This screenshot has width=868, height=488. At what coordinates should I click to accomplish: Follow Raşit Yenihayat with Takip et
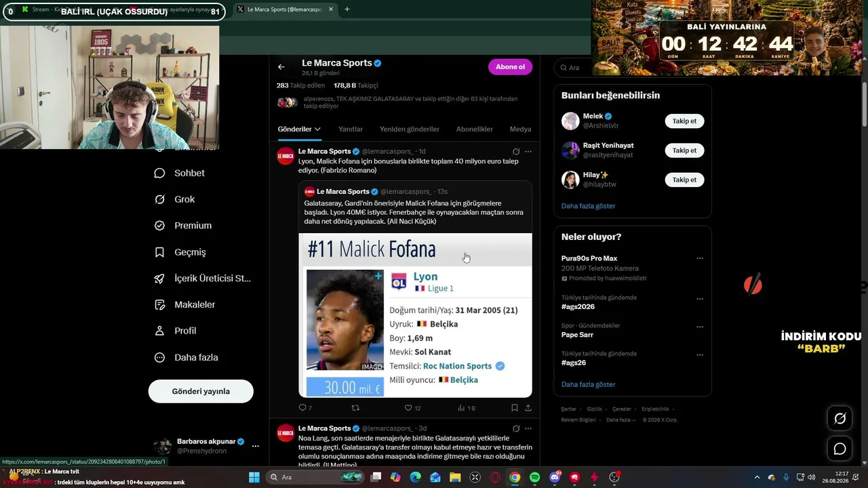684,150
